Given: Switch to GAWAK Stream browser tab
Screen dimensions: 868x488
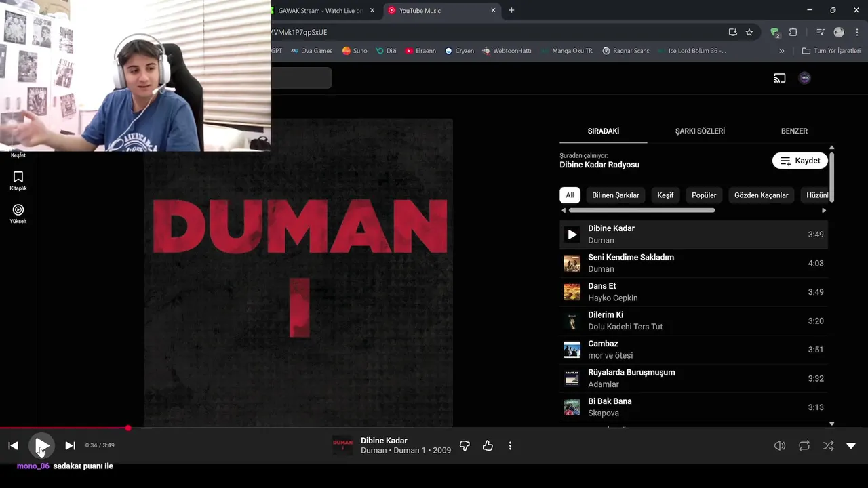Looking at the screenshot, I should tap(320, 11).
